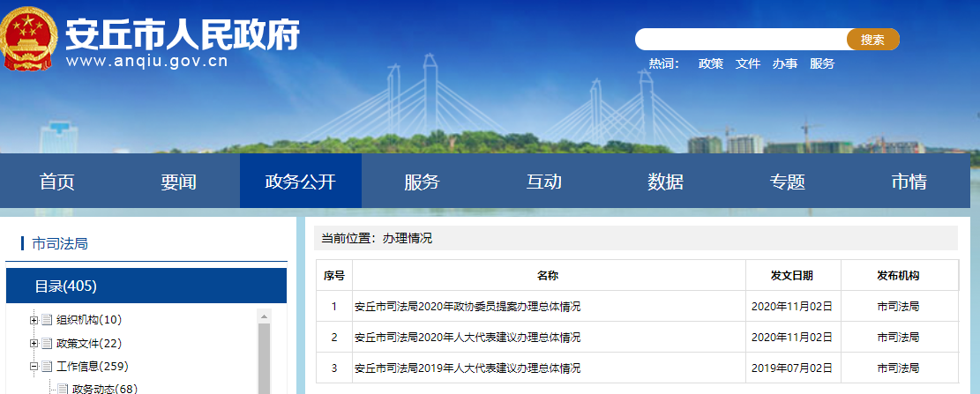Click the 市司法局 cell in row 2
The width and height of the screenshot is (980, 394).
click(898, 338)
